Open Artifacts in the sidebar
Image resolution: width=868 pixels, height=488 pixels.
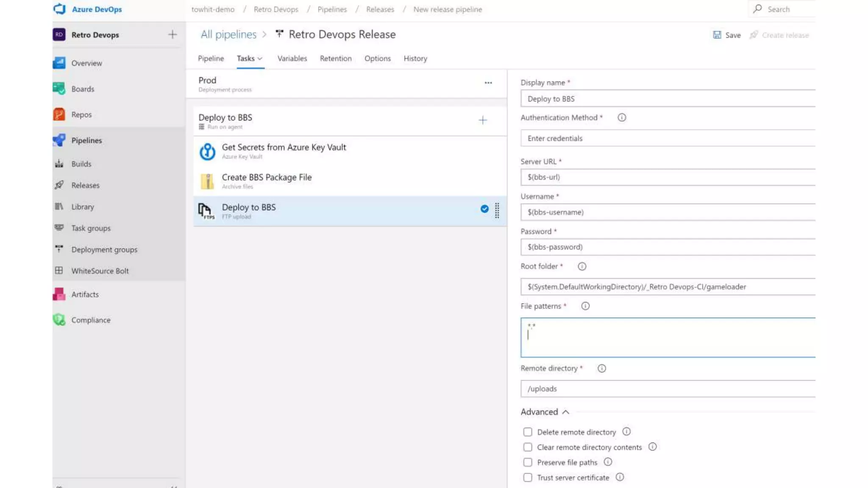pyautogui.click(x=85, y=294)
